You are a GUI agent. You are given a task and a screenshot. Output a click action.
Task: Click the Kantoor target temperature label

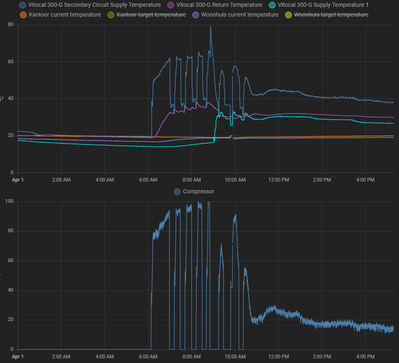click(x=151, y=15)
